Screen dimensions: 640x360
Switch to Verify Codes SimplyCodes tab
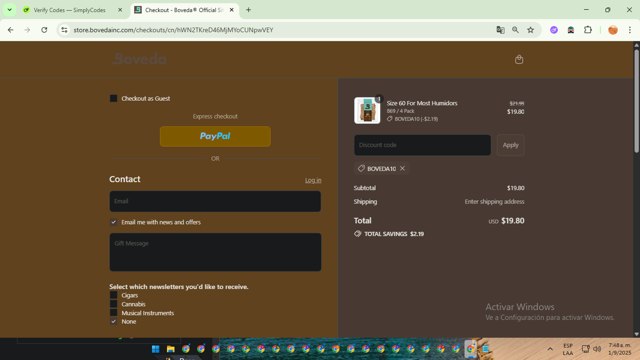69,10
